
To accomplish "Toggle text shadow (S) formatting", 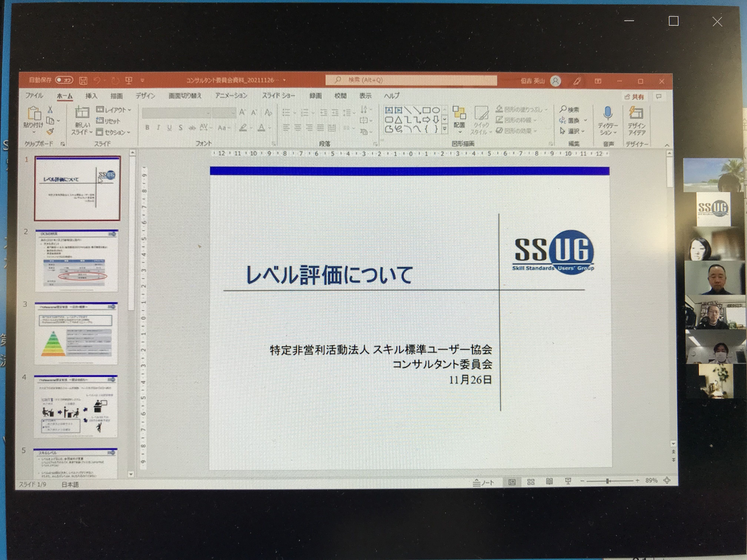I will (181, 128).
